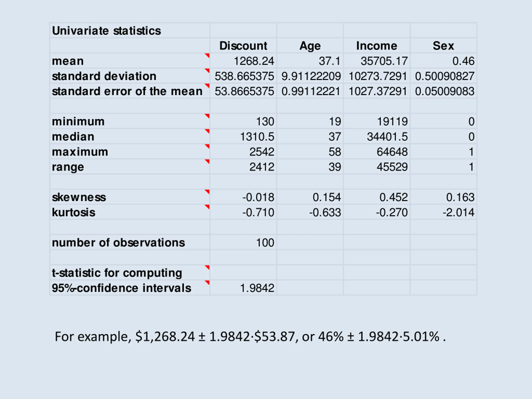Click the red comment marker on minimum row
532x399 pixels.
click(207, 116)
